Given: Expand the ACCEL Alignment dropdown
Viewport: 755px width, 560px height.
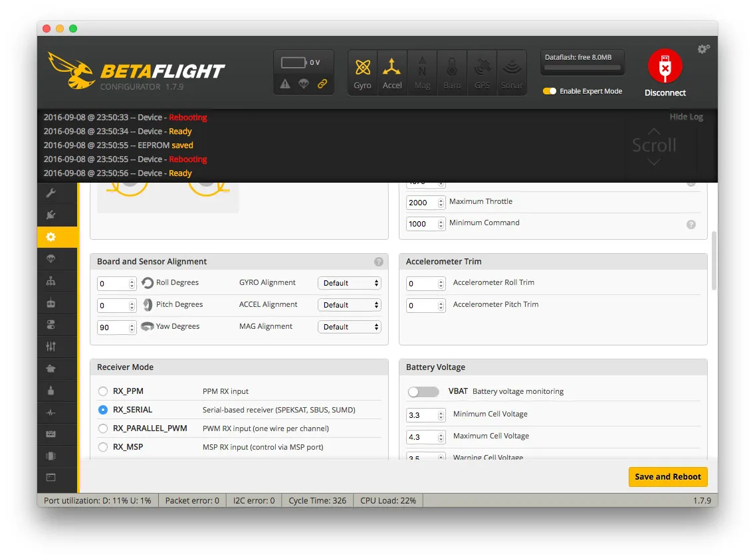Looking at the screenshot, I should [x=349, y=305].
